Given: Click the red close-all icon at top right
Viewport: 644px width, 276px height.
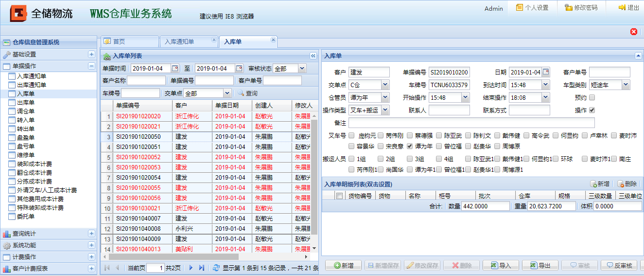Looking at the screenshot, I should pos(634,32).
